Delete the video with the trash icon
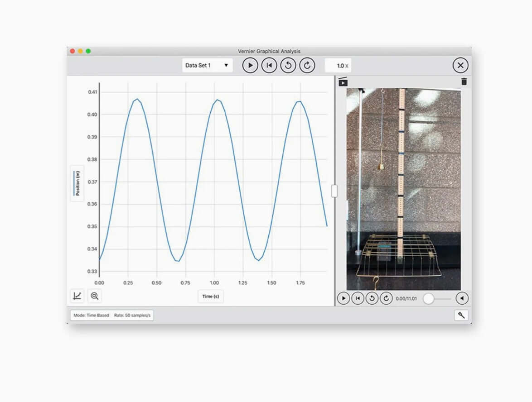532x402 pixels. coord(464,82)
